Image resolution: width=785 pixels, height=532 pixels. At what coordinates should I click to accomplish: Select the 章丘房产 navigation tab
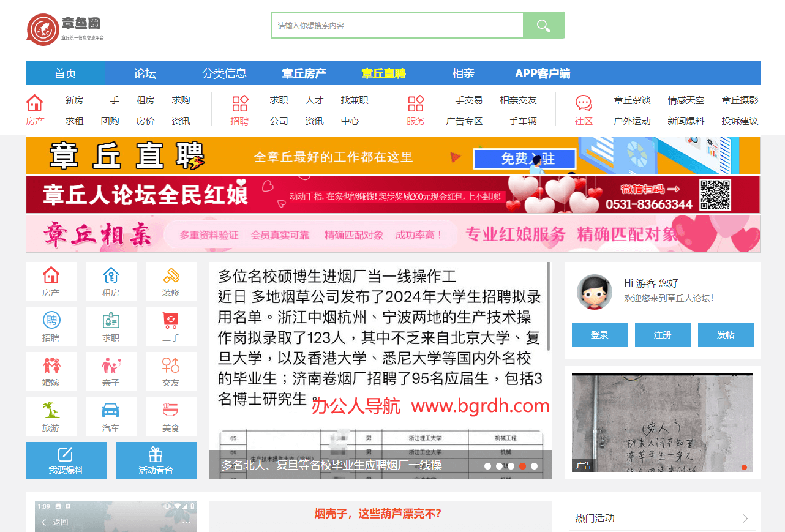pyautogui.click(x=304, y=73)
